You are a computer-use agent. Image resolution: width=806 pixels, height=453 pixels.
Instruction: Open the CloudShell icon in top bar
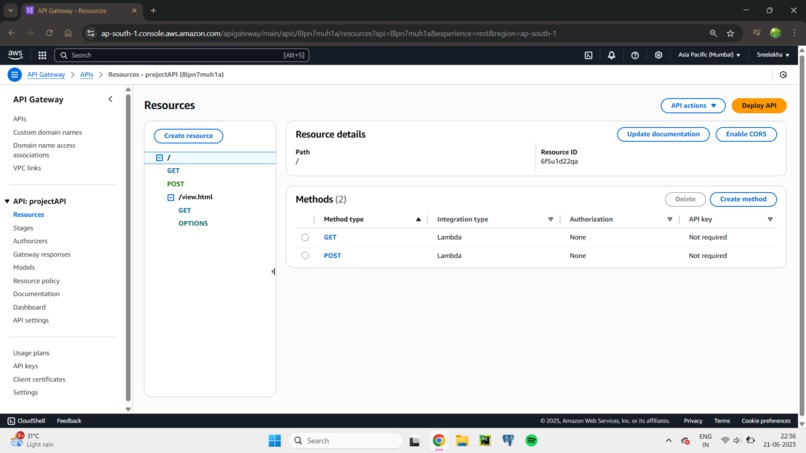[589, 55]
